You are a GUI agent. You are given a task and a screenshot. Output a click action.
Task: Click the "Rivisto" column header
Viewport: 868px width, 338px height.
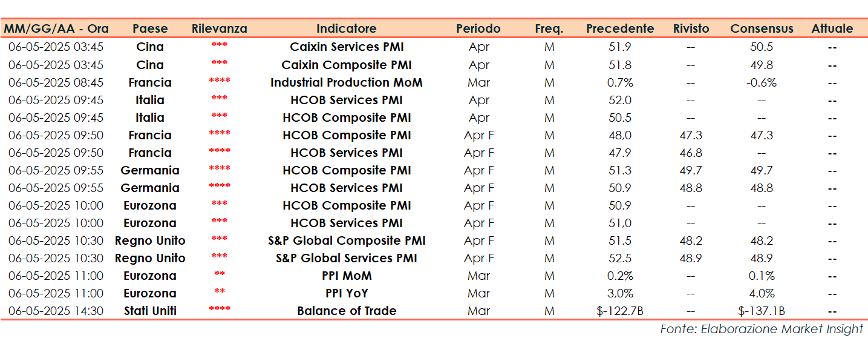coord(691,28)
